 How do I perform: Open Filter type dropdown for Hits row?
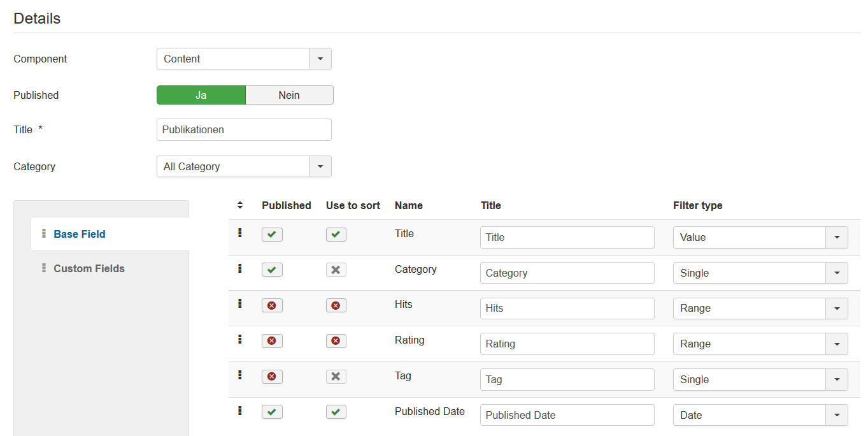coord(760,309)
